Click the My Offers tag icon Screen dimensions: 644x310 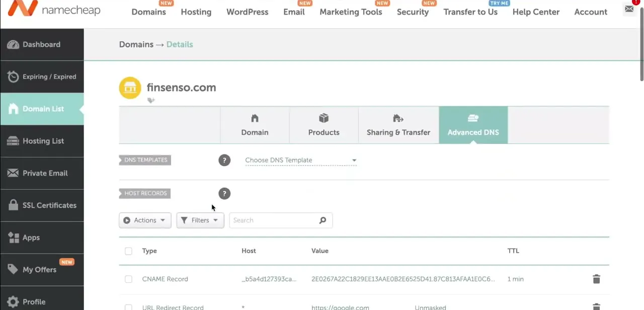pos(13,270)
